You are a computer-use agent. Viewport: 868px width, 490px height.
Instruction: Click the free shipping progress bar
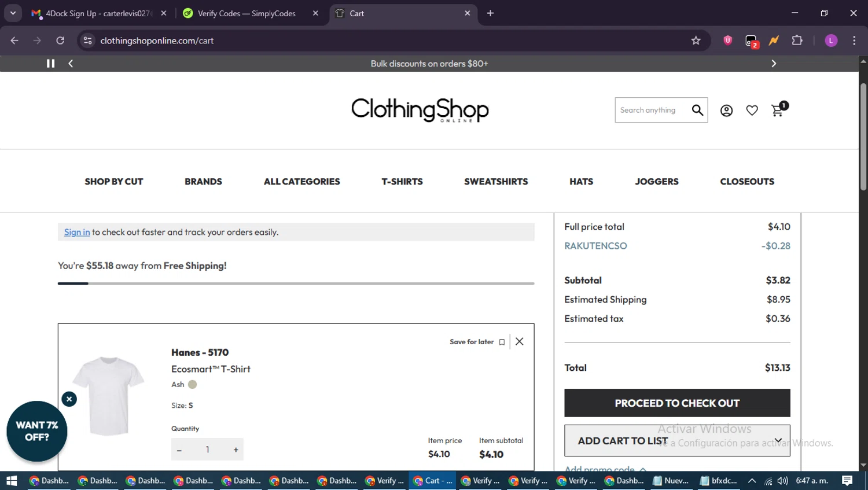click(x=296, y=283)
